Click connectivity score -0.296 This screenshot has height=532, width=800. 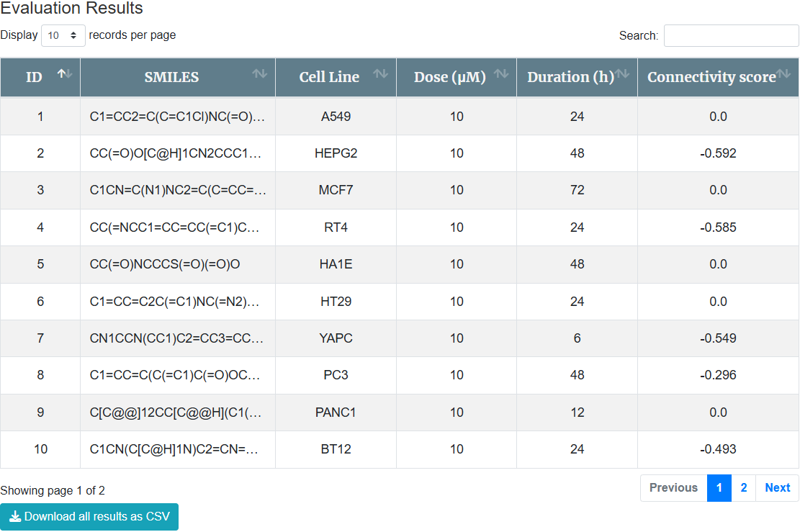click(x=718, y=375)
